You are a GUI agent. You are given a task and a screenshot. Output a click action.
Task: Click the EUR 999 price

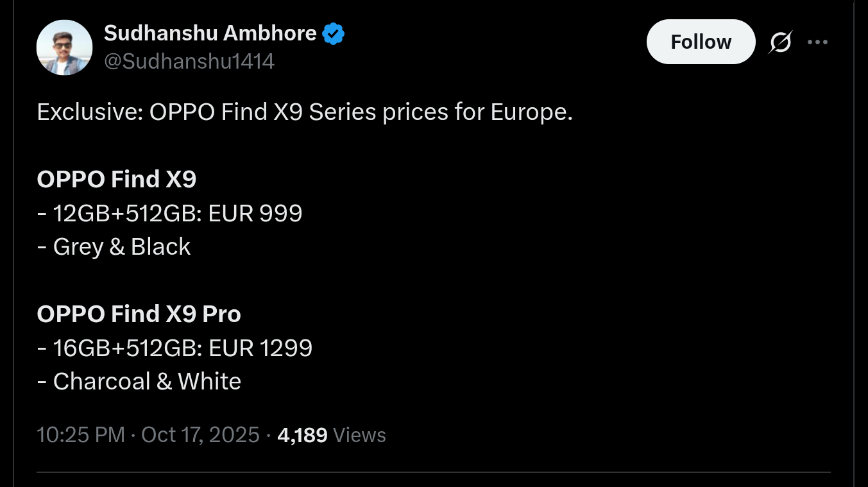[256, 213]
